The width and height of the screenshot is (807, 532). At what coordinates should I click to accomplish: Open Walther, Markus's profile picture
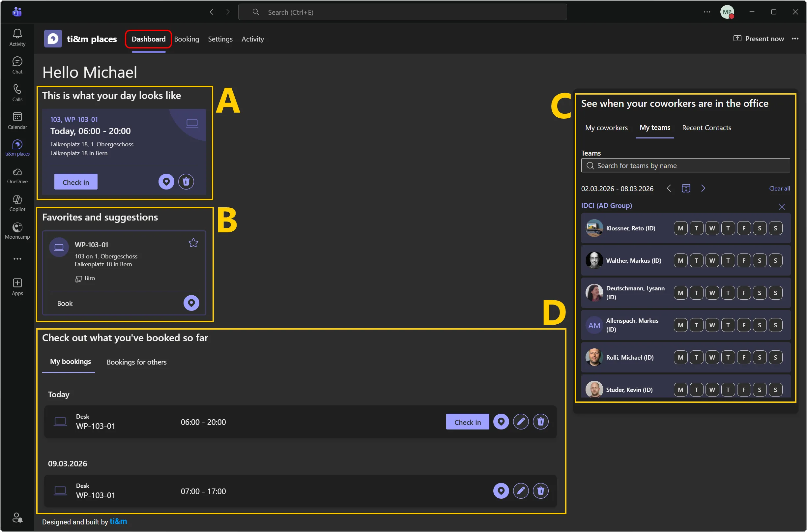point(594,261)
